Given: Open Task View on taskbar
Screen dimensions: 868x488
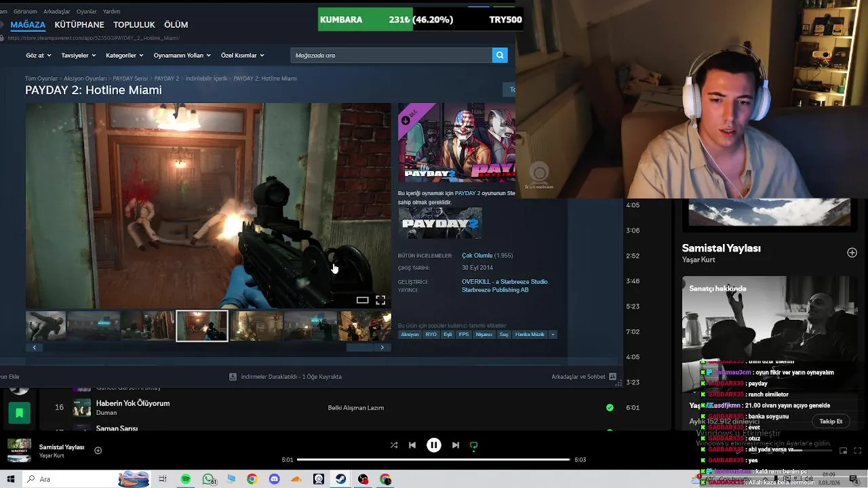Looking at the screenshot, I should [163, 479].
